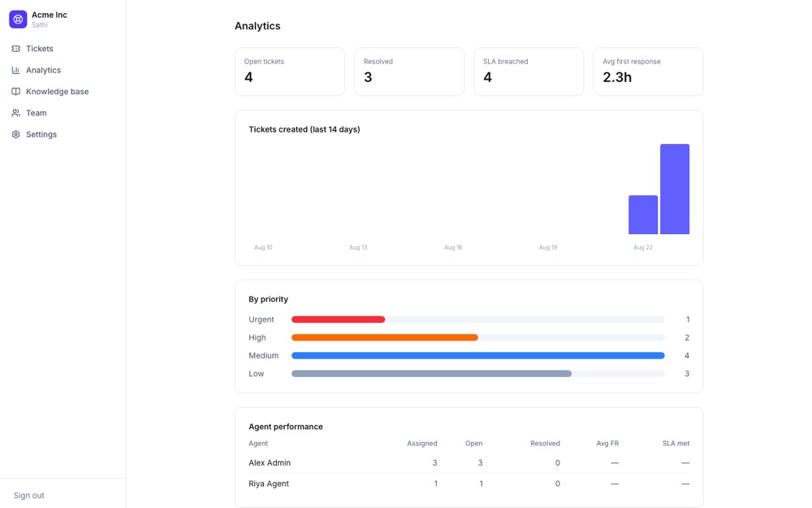Viewport: 812px width, 508px height.
Task: Click the Medium priority label
Action: click(x=264, y=356)
